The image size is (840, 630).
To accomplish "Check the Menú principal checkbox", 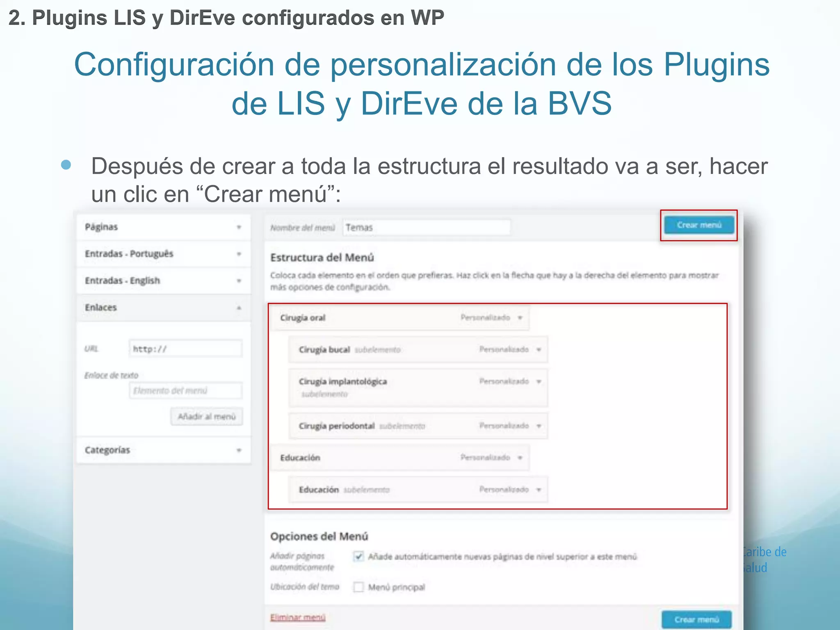I will 358,587.
